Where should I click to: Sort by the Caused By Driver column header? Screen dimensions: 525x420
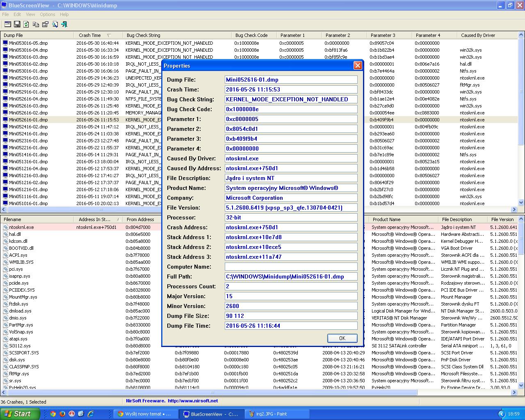click(478, 35)
